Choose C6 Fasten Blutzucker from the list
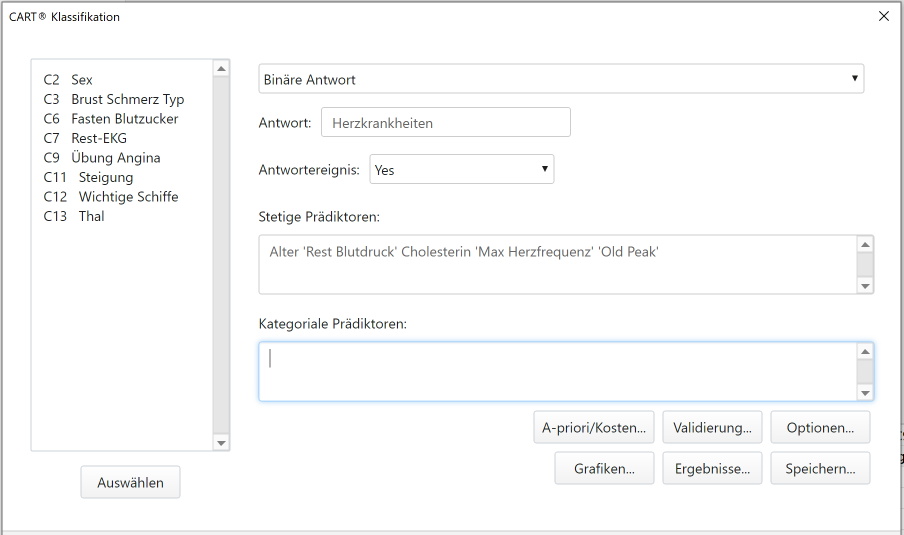This screenshot has height=535, width=904. (x=111, y=119)
